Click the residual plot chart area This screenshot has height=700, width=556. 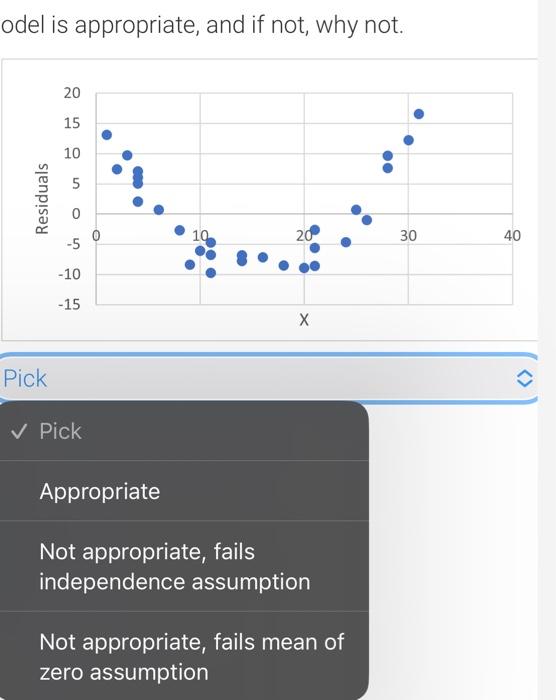coord(304,199)
